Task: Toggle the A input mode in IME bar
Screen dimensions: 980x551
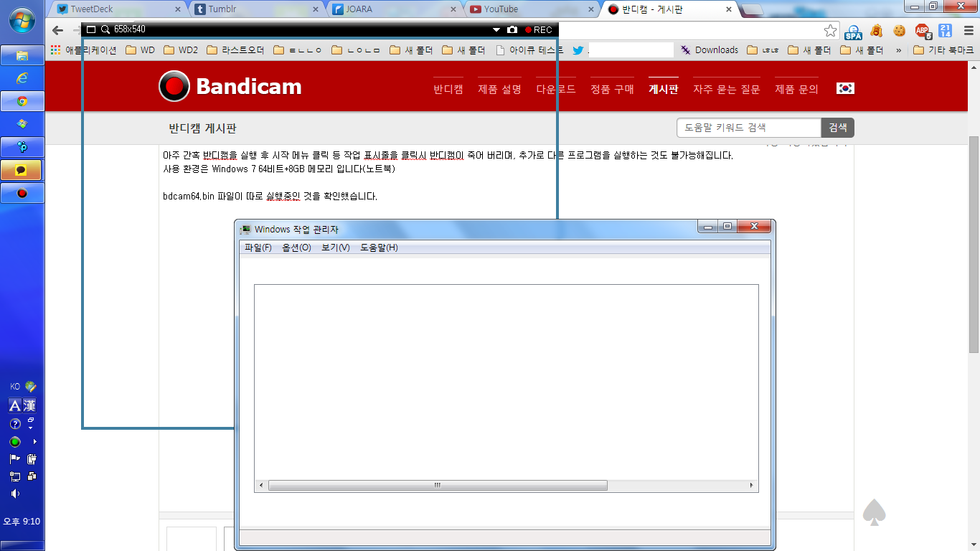Action: coord(15,405)
